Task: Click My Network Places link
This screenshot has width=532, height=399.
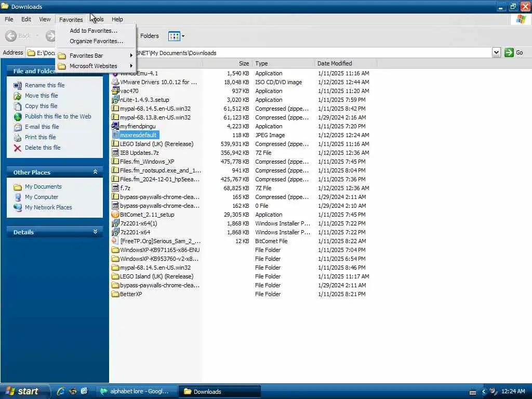Action: pos(48,207)
